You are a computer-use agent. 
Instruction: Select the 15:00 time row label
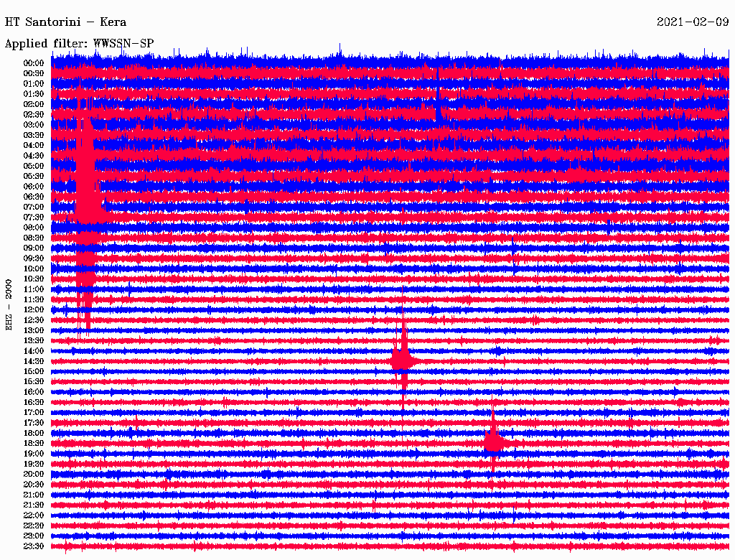pos(34,371)
